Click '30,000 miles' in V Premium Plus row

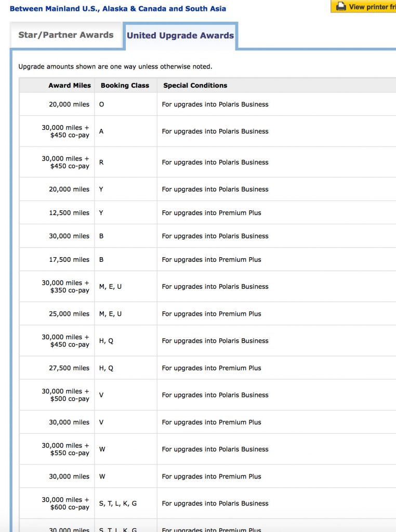(69, 422)
